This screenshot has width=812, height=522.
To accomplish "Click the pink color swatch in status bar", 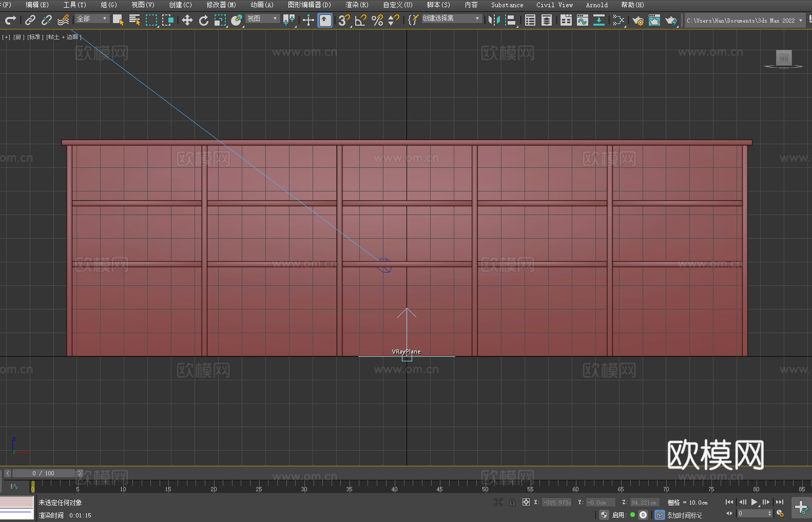I will pyautogui.click(x=17, y=501).
